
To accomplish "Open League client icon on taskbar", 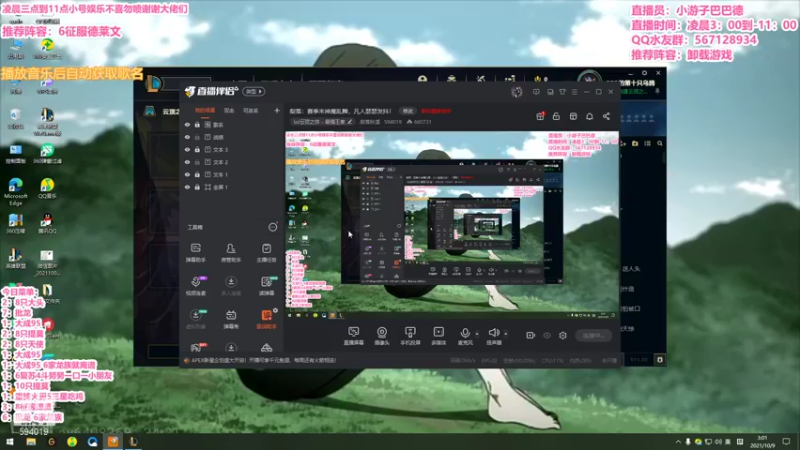I will pyautogui.click(x=133, y=441).
